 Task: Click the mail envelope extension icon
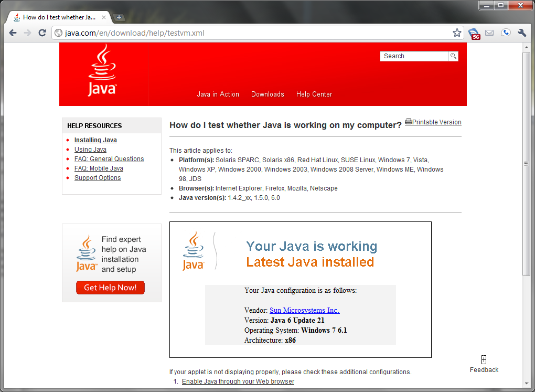click(x=489, y=33)
